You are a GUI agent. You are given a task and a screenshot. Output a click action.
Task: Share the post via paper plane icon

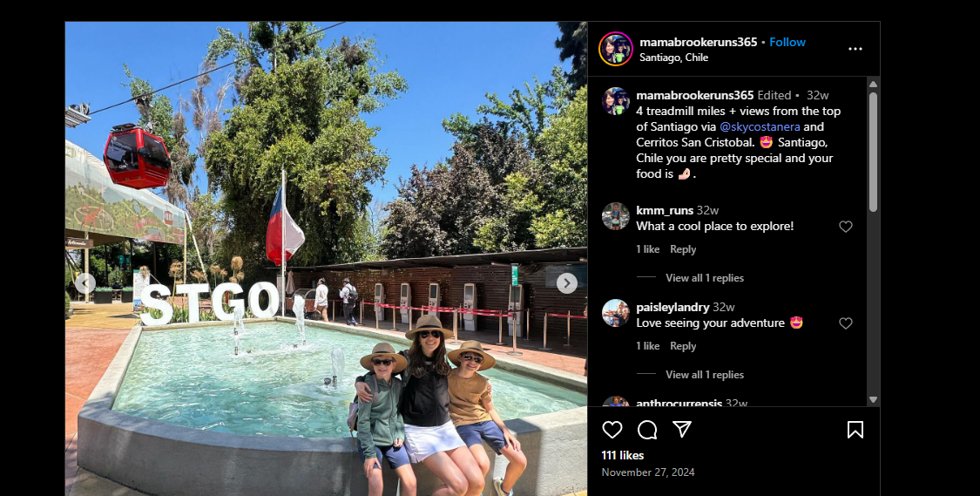click(682, 429)
